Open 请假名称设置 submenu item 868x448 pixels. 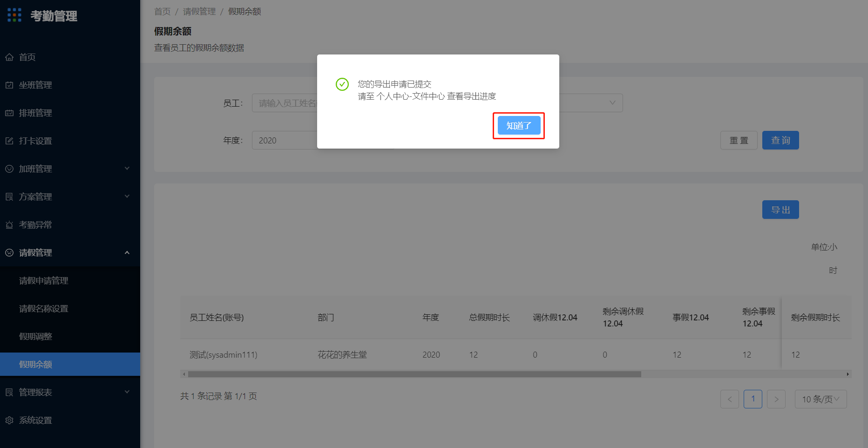click(x=70, y=309)
